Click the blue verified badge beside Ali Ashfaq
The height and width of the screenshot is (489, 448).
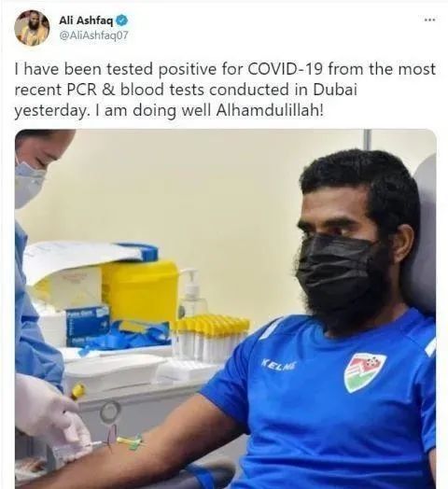(122, 21)
